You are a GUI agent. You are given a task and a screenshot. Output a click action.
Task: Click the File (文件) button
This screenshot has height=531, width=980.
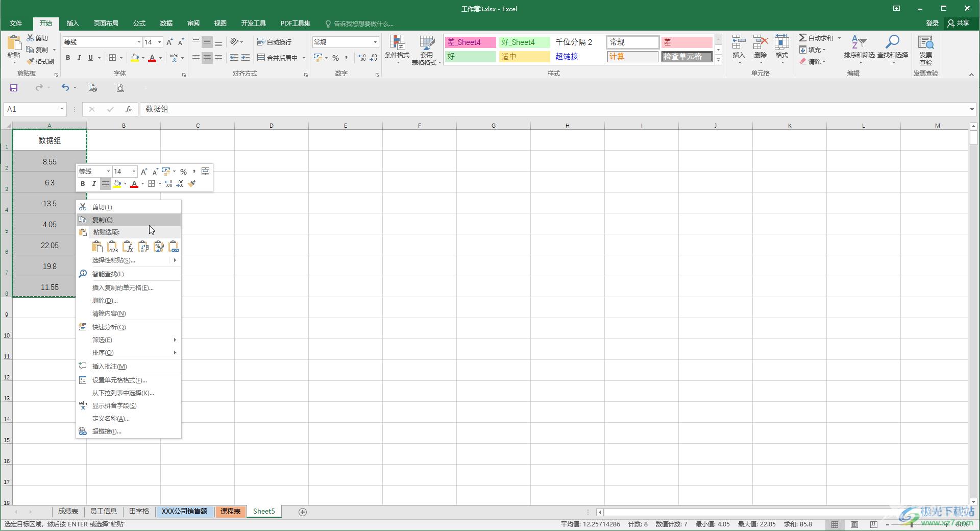[16, 23]
